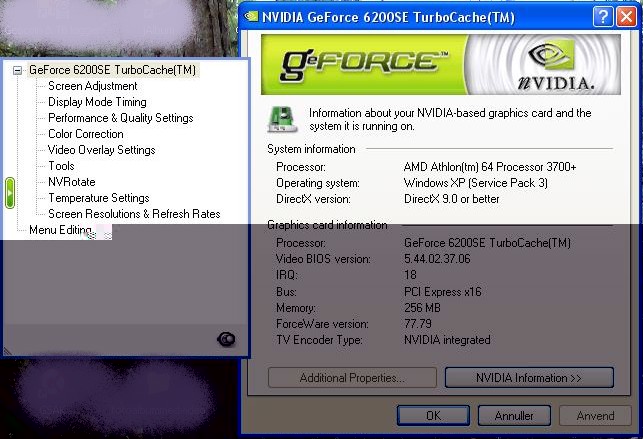Image resolution: width=643 pixels, height=439 pixels.
Task: Click graphics Processor GeForce 6200SE value
Action: pos(487,243)
